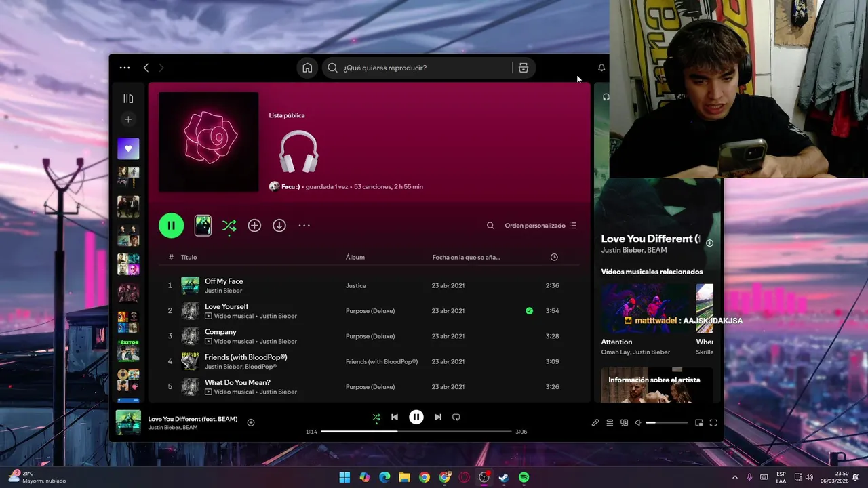The image size is (868, 488).
Task: Sort by the Título column header
Action: 189,257
